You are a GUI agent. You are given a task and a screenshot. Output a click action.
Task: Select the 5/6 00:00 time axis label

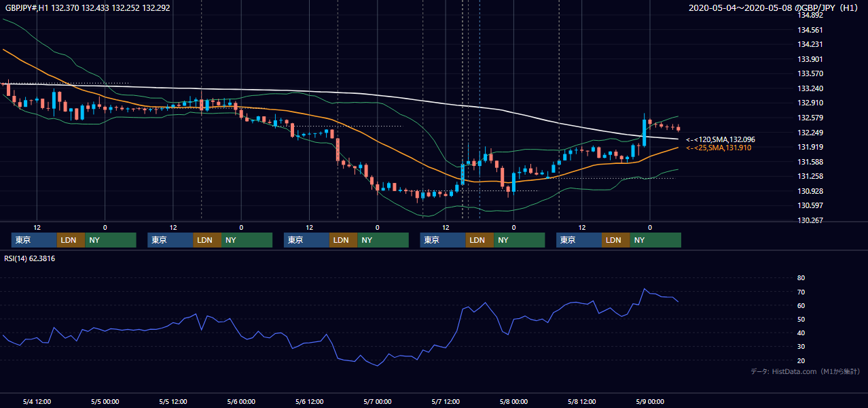coord(241,401)
